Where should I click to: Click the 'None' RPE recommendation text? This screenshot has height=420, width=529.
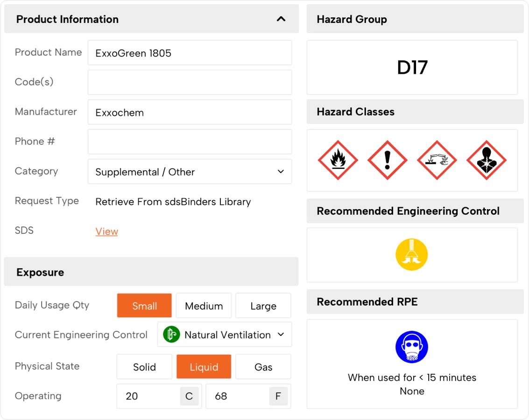(412, 391)
